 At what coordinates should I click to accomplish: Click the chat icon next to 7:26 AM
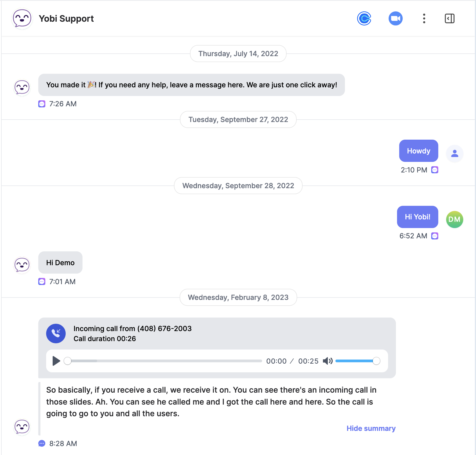click(x=42, y=104)
